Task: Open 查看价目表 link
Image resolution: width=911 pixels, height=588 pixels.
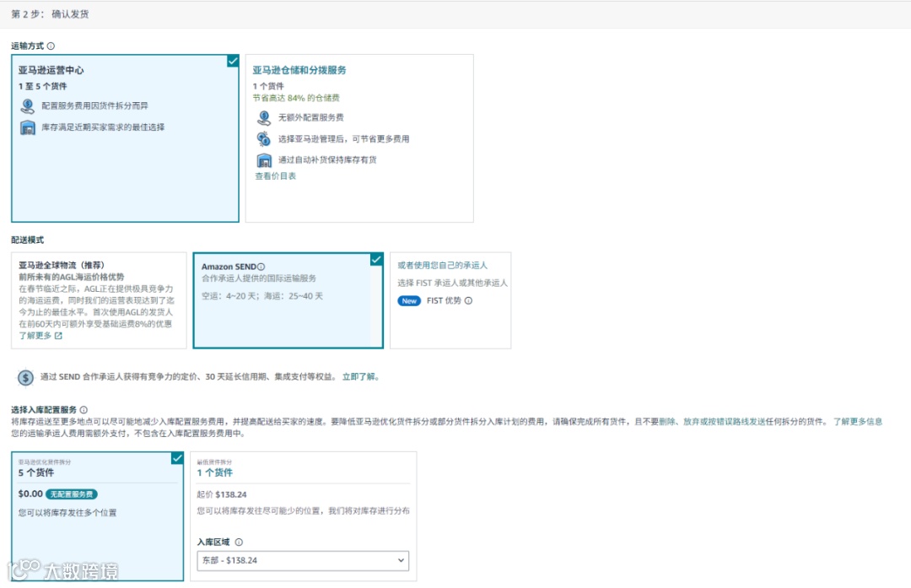Action: 275,176
